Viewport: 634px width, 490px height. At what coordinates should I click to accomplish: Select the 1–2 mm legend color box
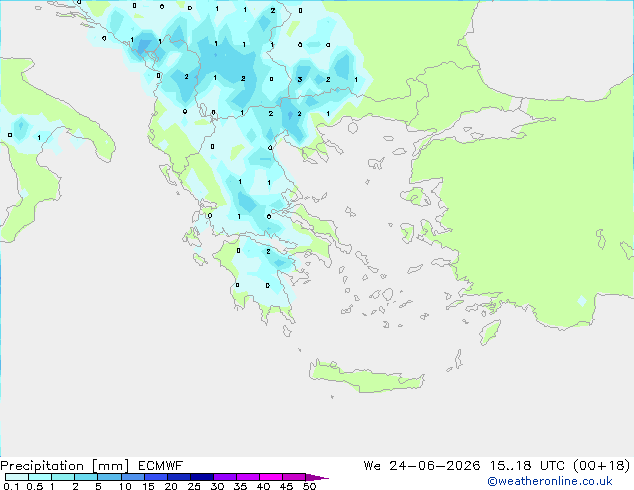click(63, 477)
